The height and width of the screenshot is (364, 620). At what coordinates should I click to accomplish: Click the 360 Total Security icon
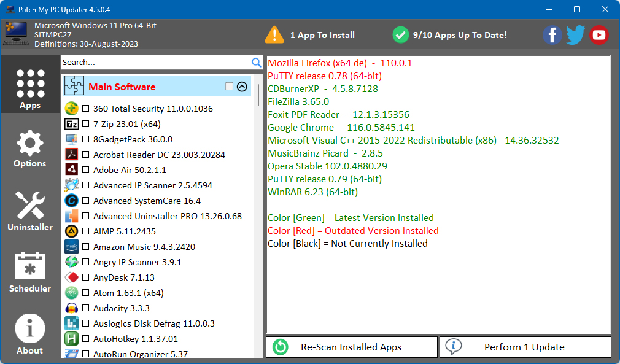coord(72,109)
